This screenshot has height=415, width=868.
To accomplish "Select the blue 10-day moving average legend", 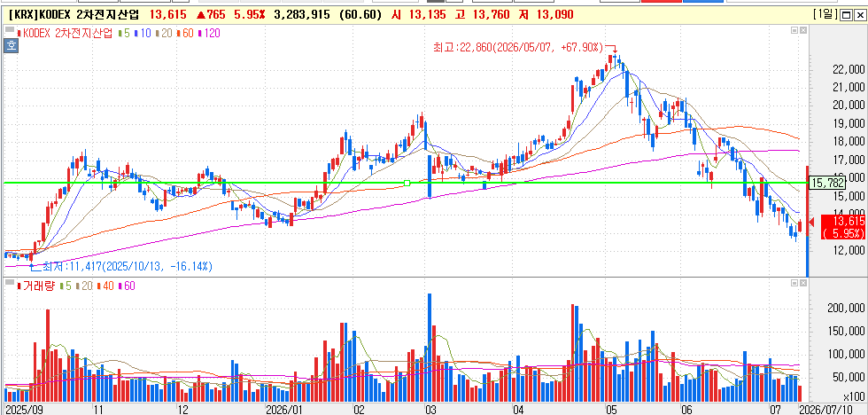I will 141,33.
